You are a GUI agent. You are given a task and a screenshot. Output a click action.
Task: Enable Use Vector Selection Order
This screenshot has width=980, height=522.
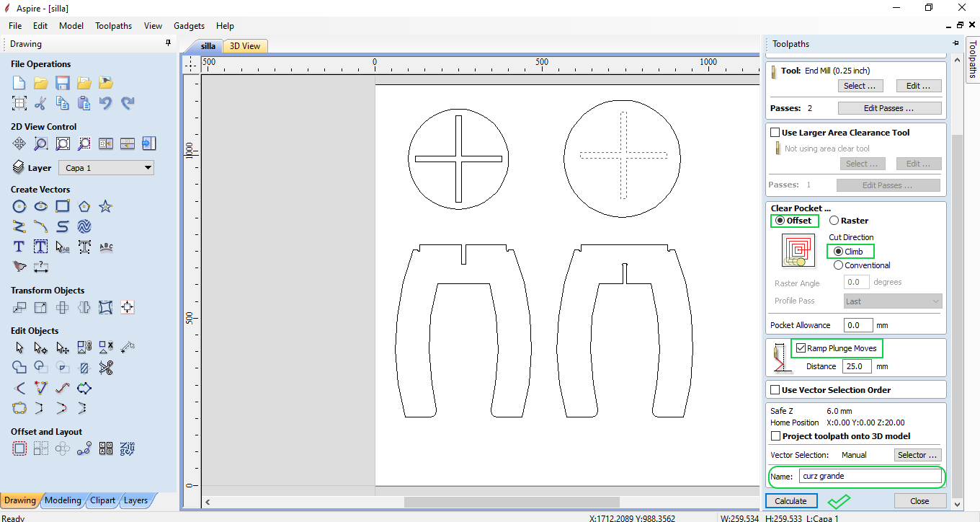[775, 390]
